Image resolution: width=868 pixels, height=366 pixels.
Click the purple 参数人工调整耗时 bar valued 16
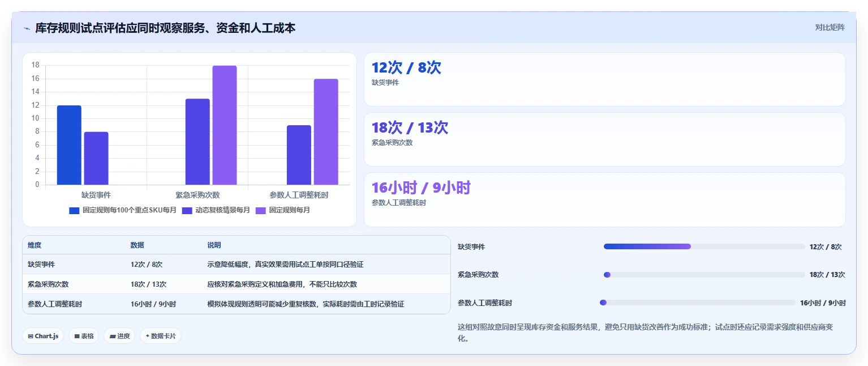coord(326,132)
